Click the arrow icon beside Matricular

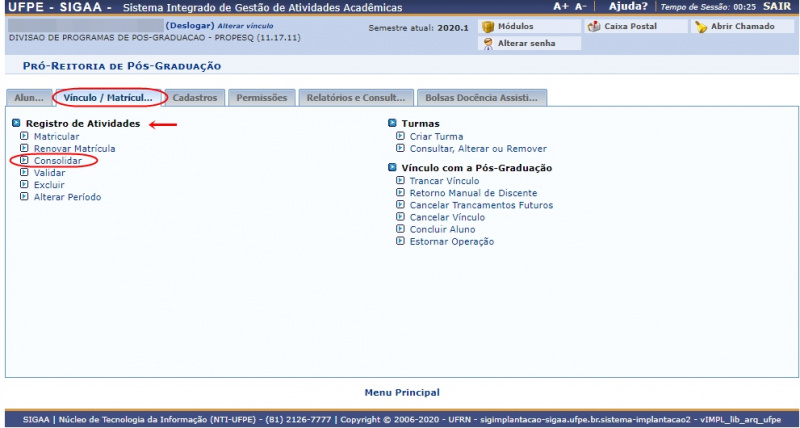25,136
